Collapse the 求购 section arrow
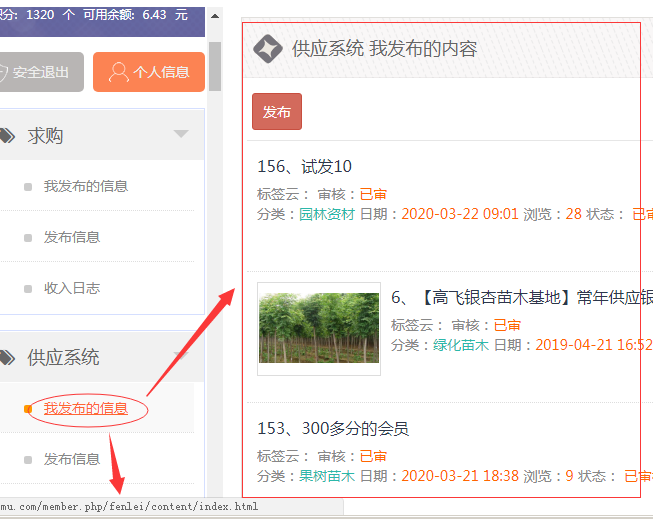This screenshot has width=653, height=519. pyautogui.click(x=181, y=134)
